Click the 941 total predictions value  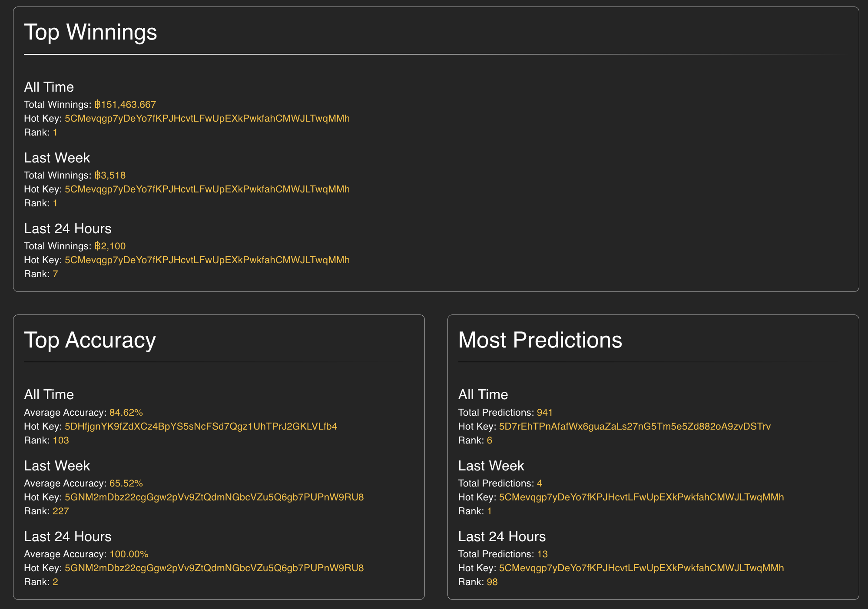coord(545,413)
